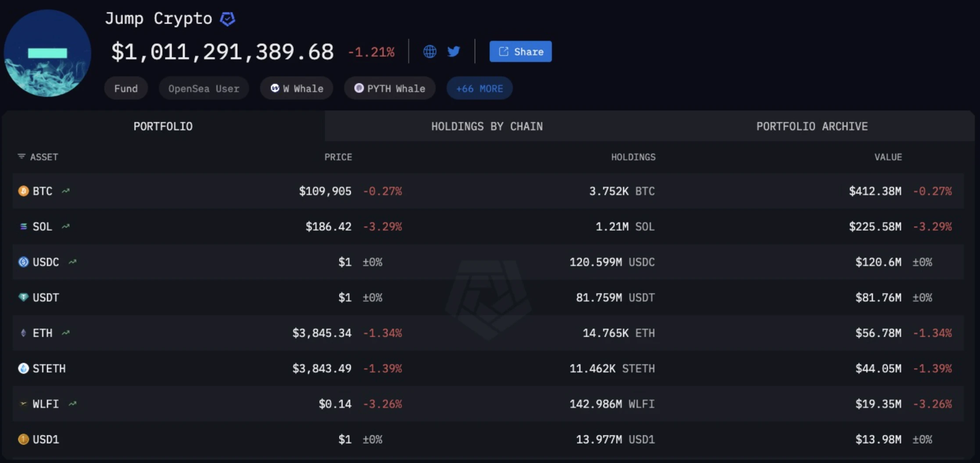Image resolution: width=980 pixels, height=463 pixels.
Task: Click the Bitcoin coin logo icon
Action: coord(23,191)
